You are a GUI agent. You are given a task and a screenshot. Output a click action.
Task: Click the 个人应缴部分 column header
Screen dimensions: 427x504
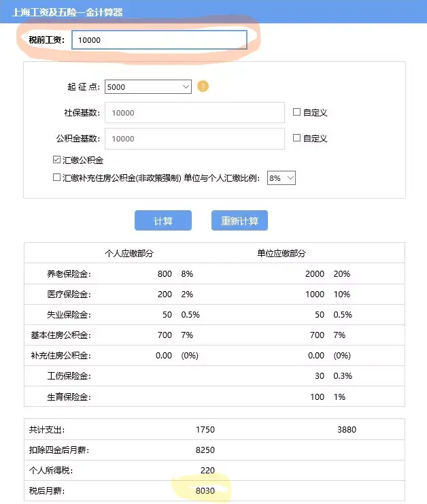(x=129, y=253)
